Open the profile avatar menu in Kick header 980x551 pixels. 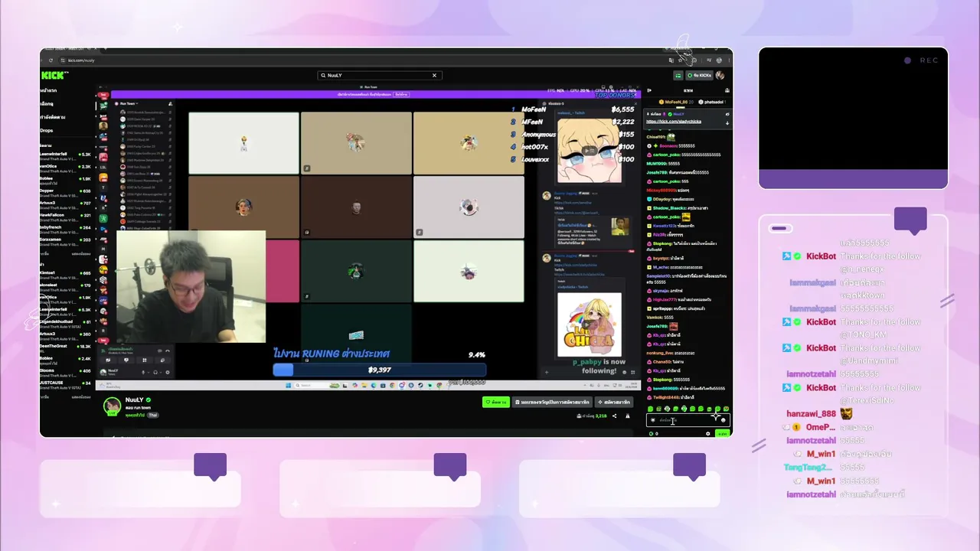point(720,75)
